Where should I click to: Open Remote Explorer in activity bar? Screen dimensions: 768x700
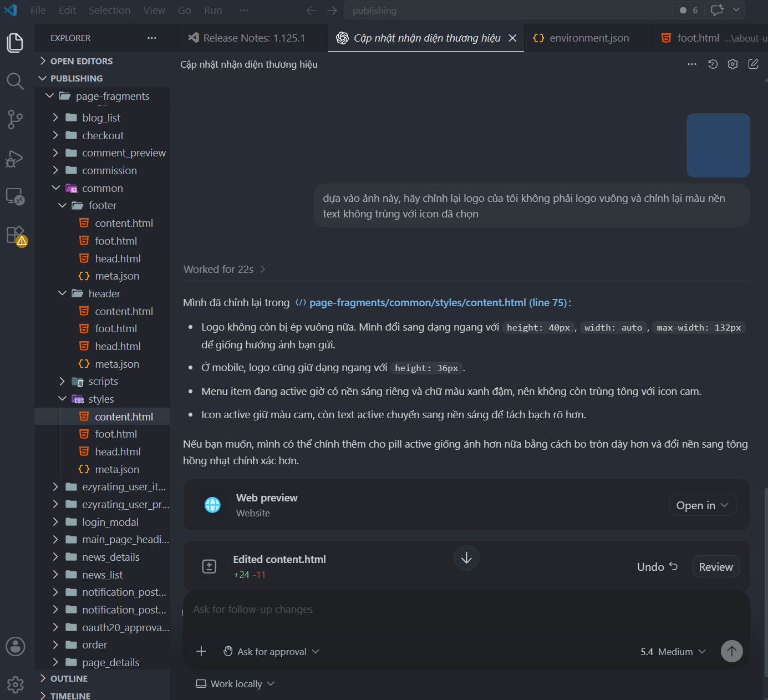(15, 196)
